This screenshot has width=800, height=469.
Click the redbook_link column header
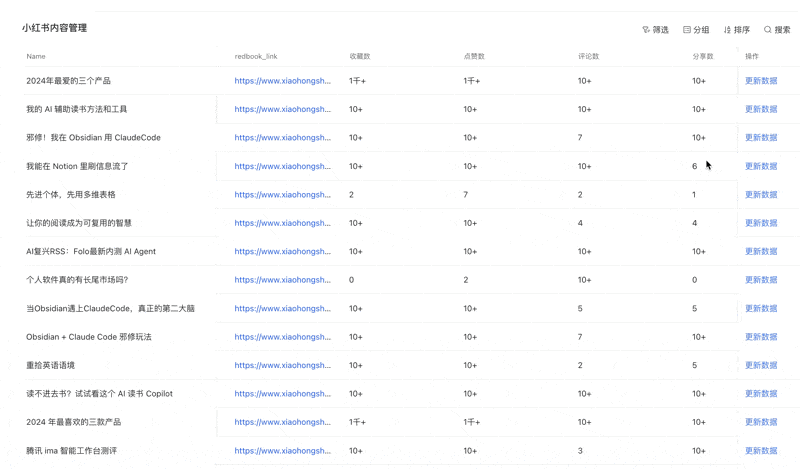[256, 56]
